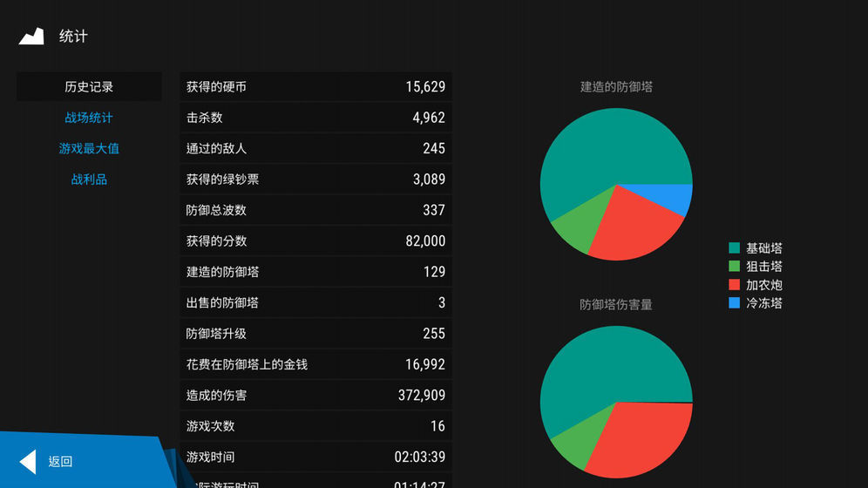Open the 战利品 tab

click(89, 180)
